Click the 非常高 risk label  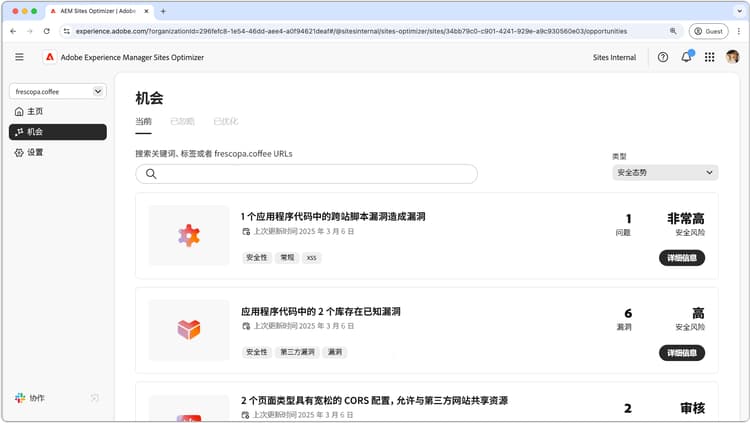(686, 219)
